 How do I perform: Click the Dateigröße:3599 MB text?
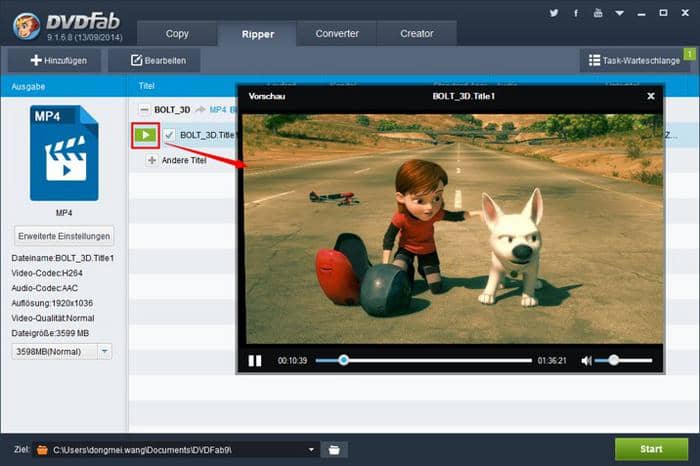click(50, 333)
